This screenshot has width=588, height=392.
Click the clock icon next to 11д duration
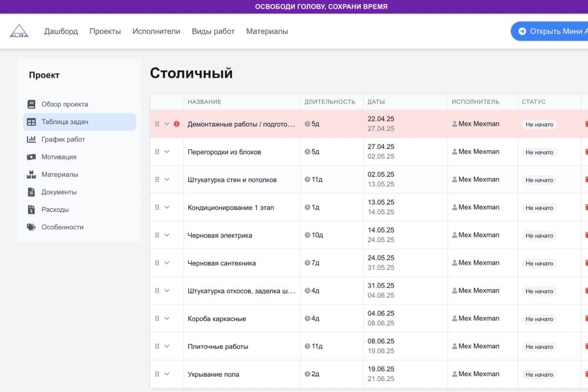[303, 179]
